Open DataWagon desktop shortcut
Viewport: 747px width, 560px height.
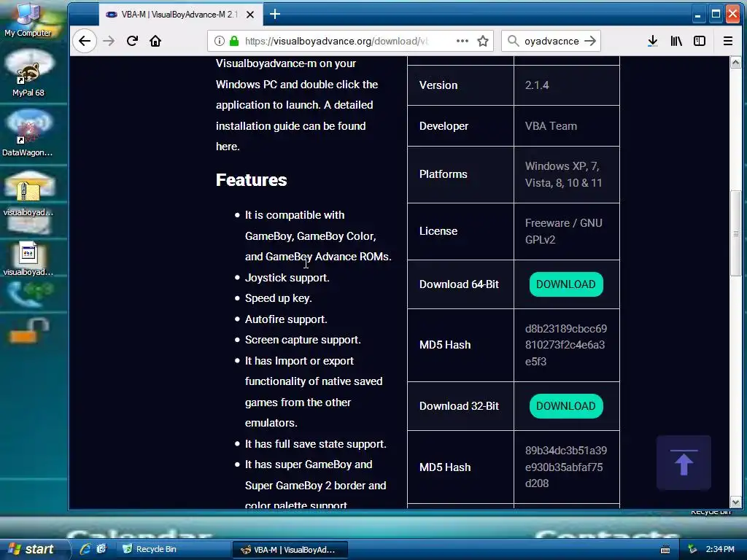pyautogui.click(x=28, y=133)
